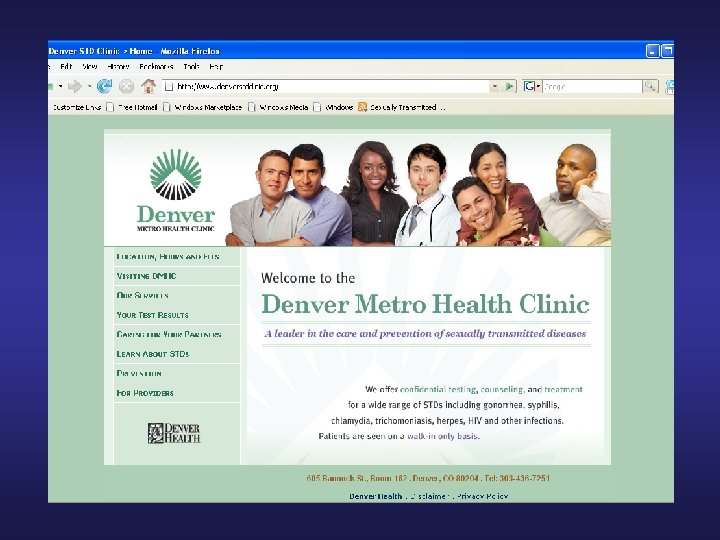Open the Windows bookmark
720x540 pixels.
(333, 107)
